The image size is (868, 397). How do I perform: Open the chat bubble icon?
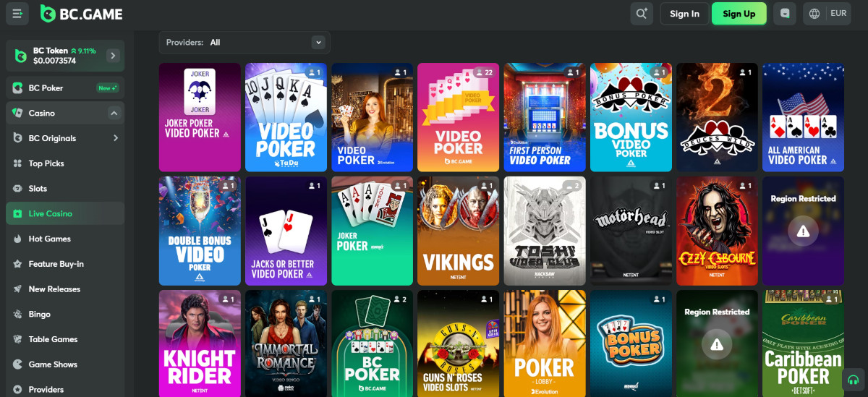point(785,14)
